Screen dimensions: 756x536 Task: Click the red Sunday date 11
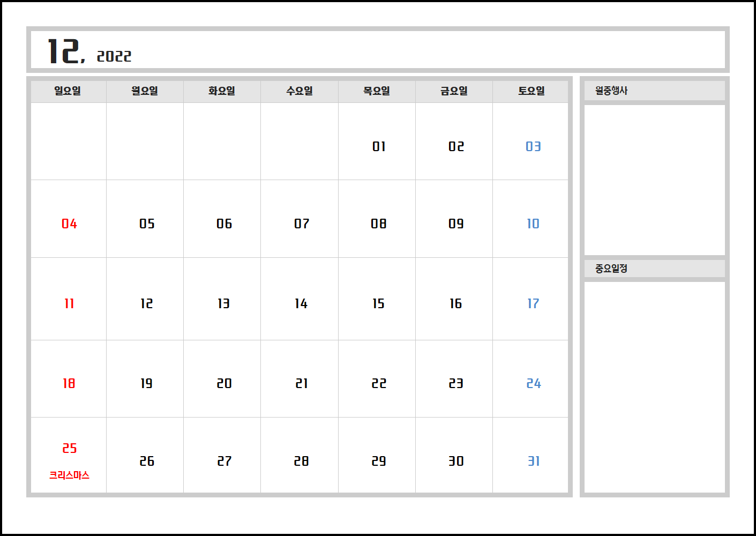click(x=69, y=303)
